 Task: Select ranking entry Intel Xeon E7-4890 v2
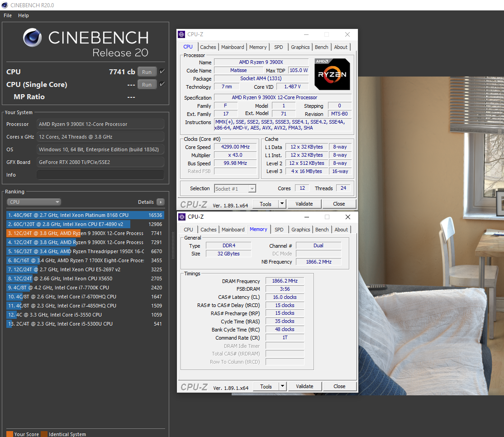tap(85, 224)
